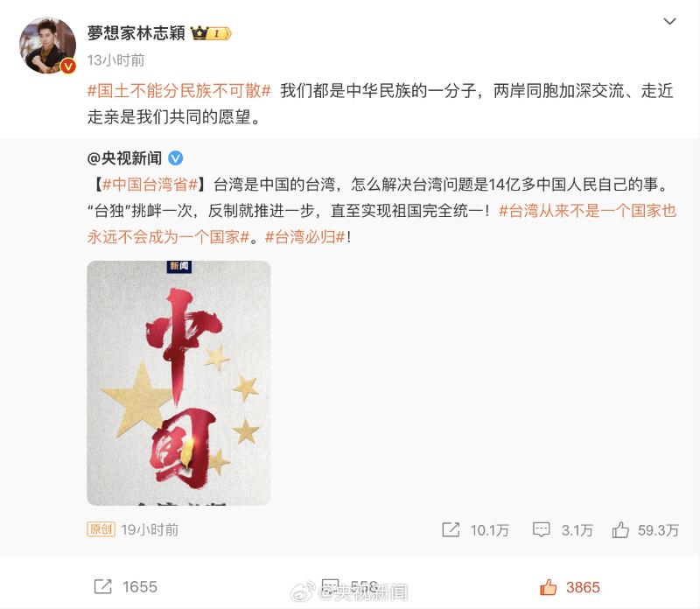Viewport: 700px width, 609px height.
Task: Open hashtag #国土不能分民族不可散#
Action: [179, 91]
